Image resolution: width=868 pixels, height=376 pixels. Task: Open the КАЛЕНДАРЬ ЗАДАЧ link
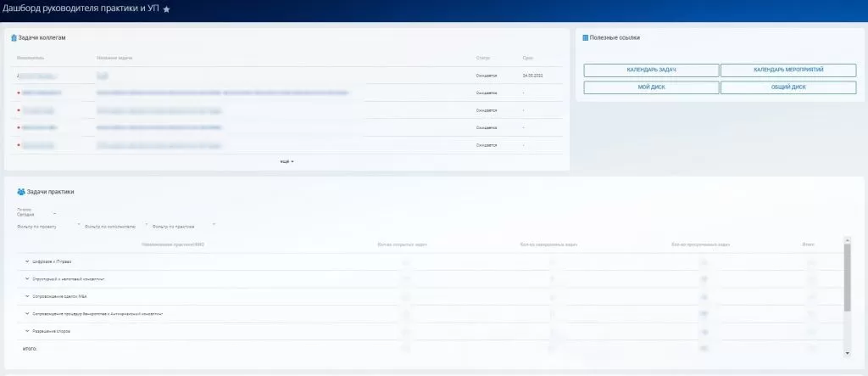(x=651, y=70)
